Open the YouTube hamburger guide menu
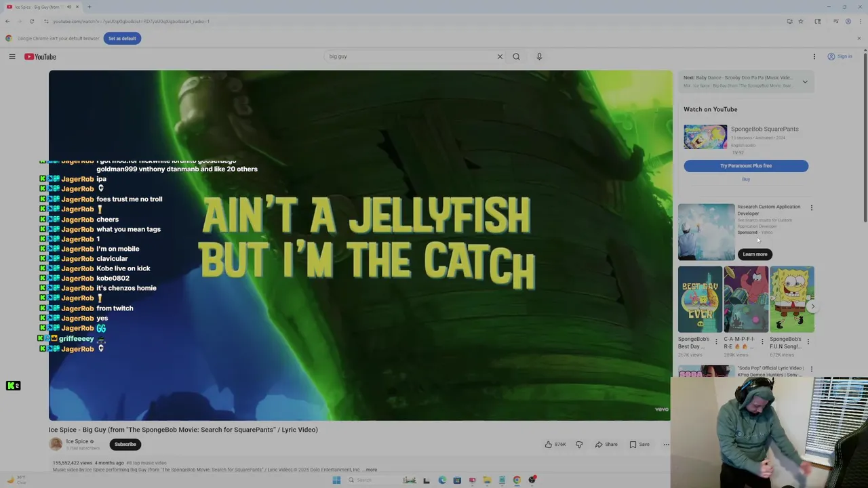The image size is (868, 488). point(12,57)
